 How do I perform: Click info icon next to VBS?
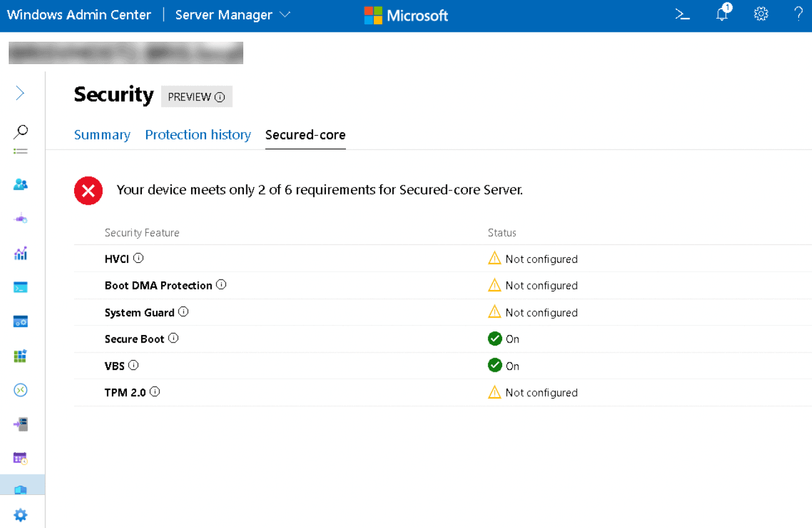(x=133, y=365)
